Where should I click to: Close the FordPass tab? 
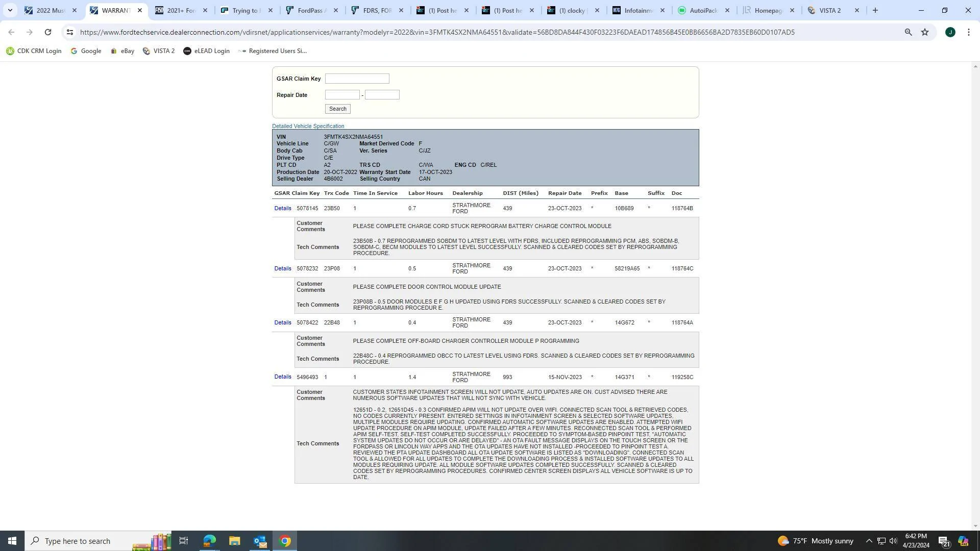click(336, 10)
